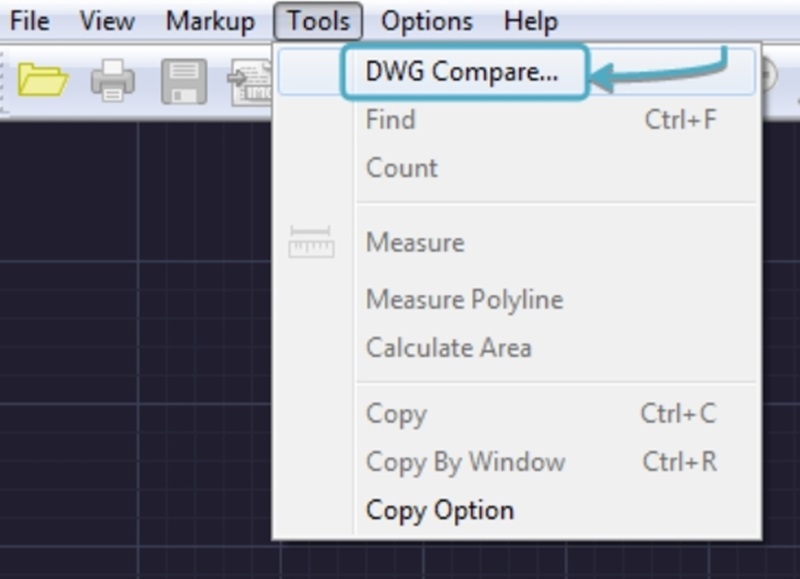Select the Copy menu entry
Viewport: 800px width, 579px height.
point(396,414)
